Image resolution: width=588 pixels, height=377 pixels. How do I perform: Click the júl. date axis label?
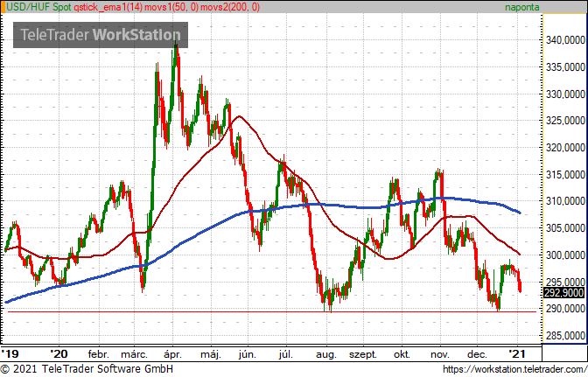click(286, 354)
